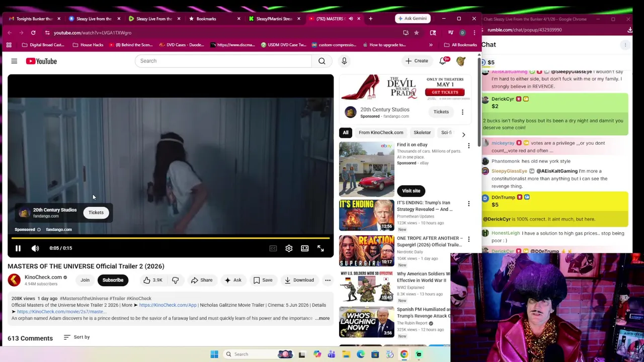Viewport: 644px width, 362px height.
Task: Open the Sort by comments dropdown
Action: (76, 337)
